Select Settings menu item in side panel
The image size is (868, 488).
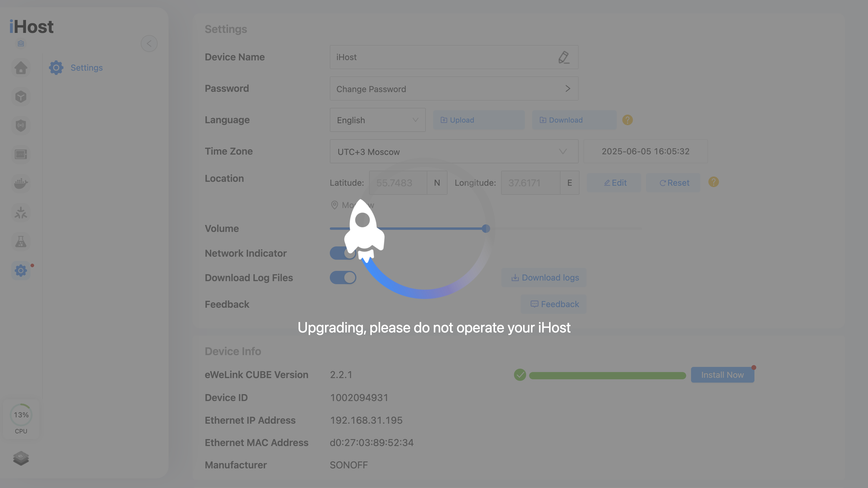tap(76, 68)
